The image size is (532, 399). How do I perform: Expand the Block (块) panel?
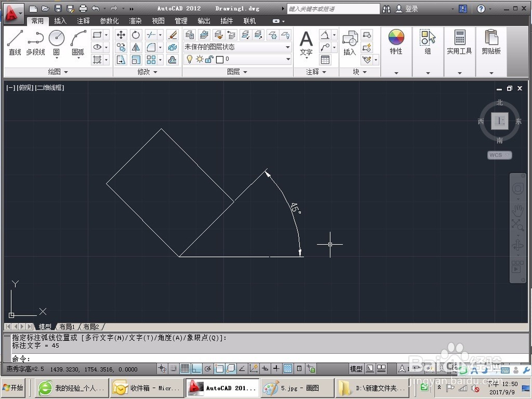coord(360,72)
